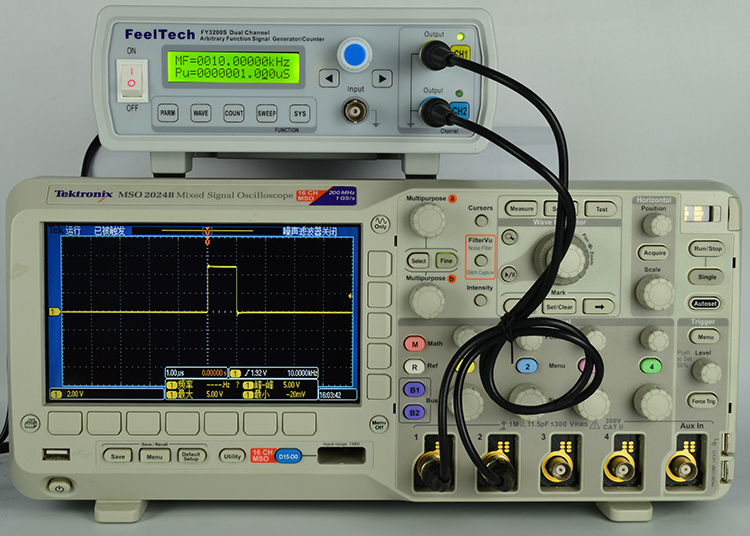The image size is (750, 536).
Task: Turn the vertical scale knob below channel 4
Action: tap(652, 403)
